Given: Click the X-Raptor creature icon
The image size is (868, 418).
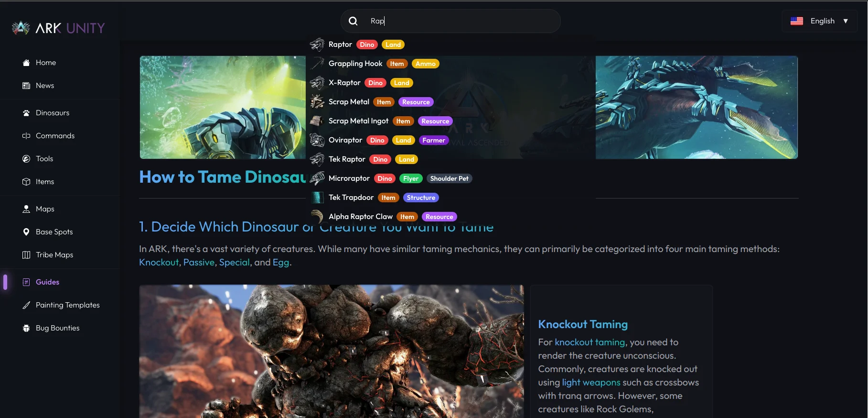Looking at the screenshot, I should (x=317, y=83).
